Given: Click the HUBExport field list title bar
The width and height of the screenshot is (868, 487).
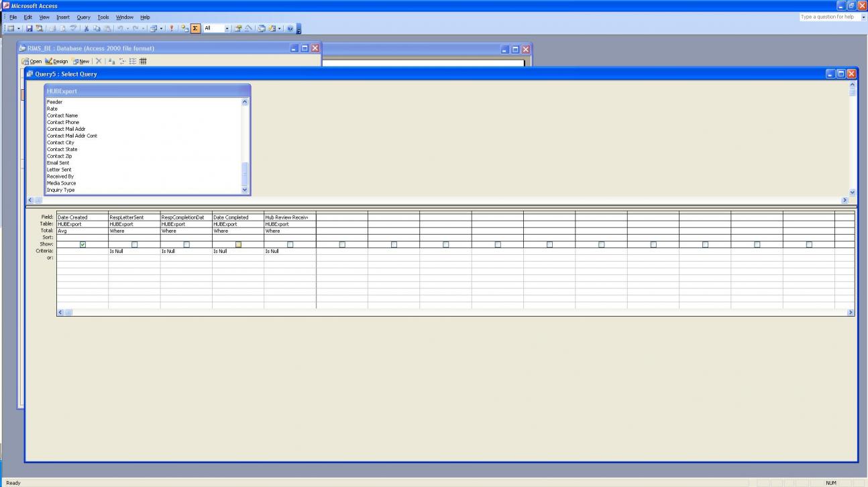Looking at the screenshot, I should pyautogui.click(x=147, y=91).
